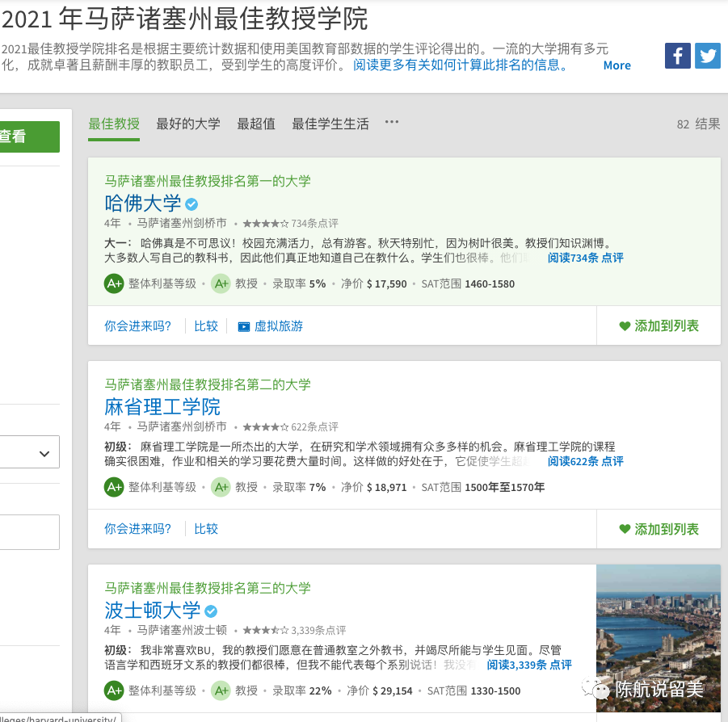Click the verified badge beside 波士顿大学
Screen dimensions: 728x722
point(211,611)
